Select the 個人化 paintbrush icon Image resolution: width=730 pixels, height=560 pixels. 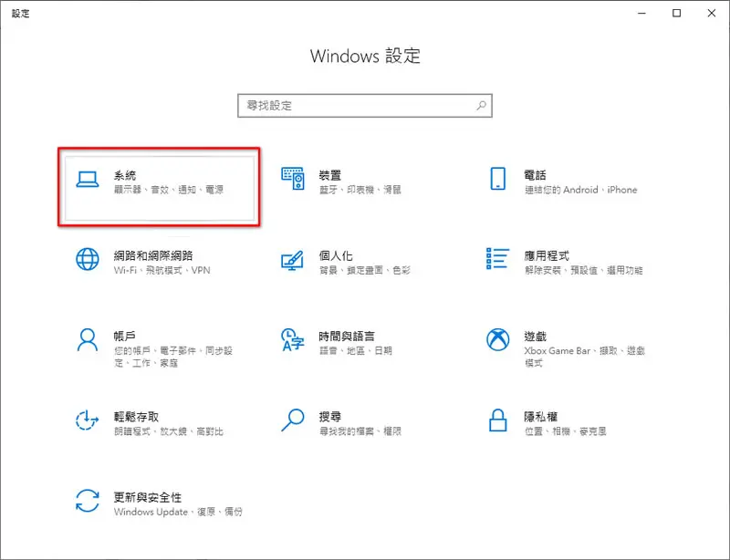292,260
